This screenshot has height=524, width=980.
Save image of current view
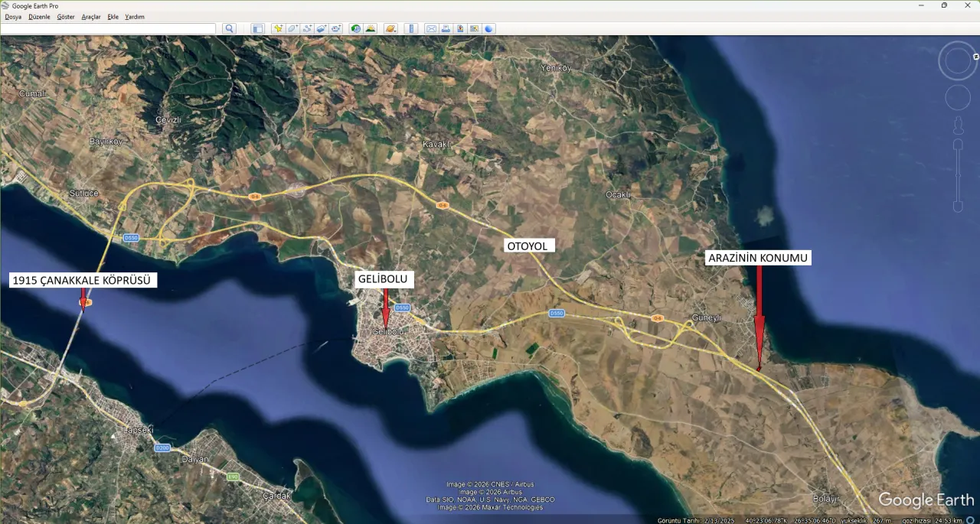(460, 28)
